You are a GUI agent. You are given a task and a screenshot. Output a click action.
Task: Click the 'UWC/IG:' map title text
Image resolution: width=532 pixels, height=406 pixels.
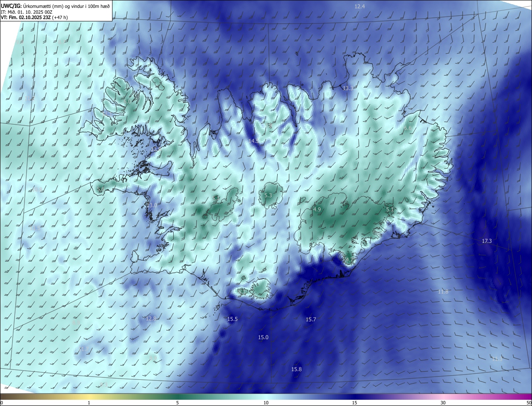pyautogui.click(x=11, y=5)
